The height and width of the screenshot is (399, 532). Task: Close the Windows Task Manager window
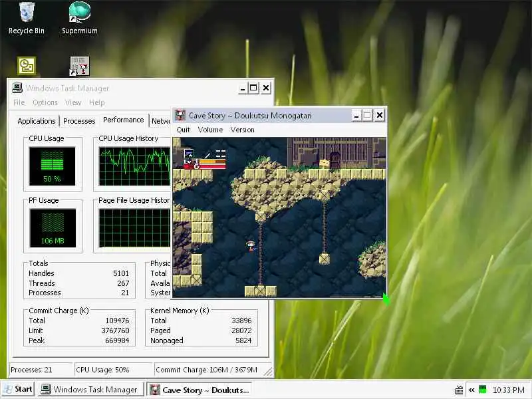click(266, 88)
